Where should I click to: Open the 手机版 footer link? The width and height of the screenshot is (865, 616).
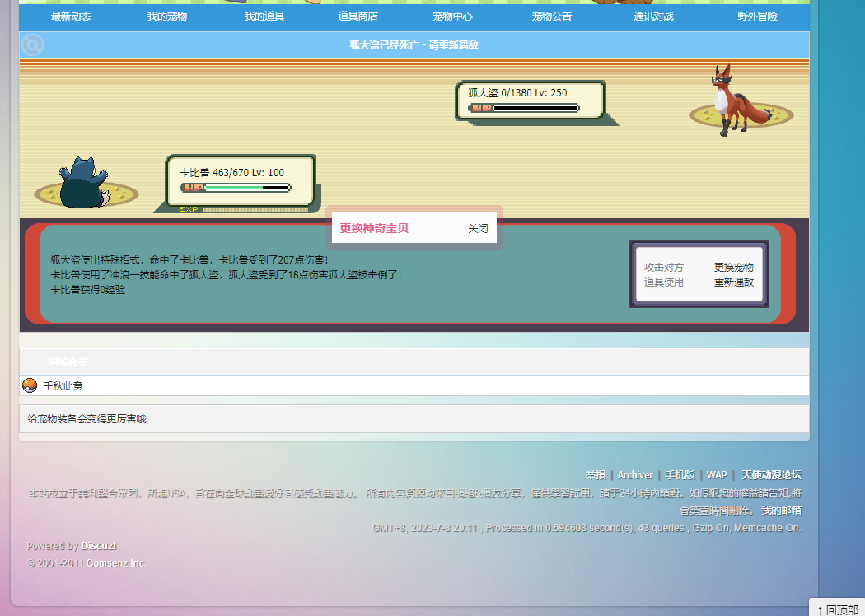680,475
